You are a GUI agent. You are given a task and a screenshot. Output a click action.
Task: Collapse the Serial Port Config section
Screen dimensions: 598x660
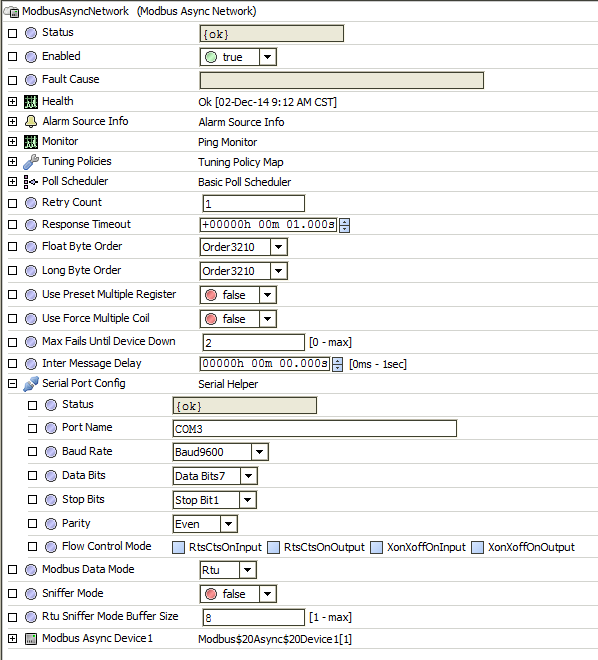(13, 383)
